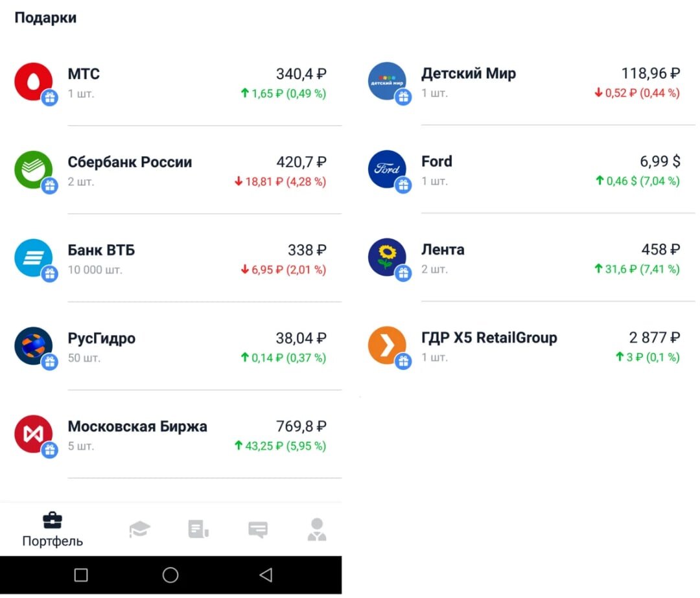This screenshot has height=598, width=700.
Task: Open the education graduation cap tab
Action: click(x=139, y=529)
